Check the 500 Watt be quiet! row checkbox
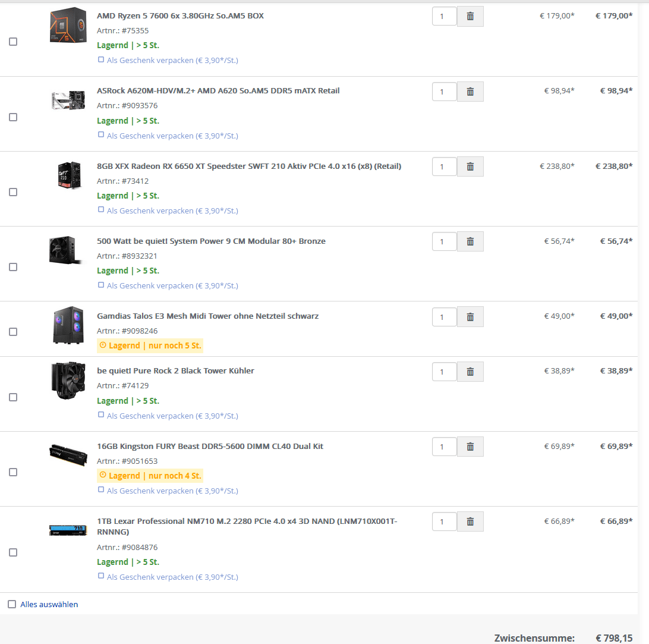 [13, 267]
